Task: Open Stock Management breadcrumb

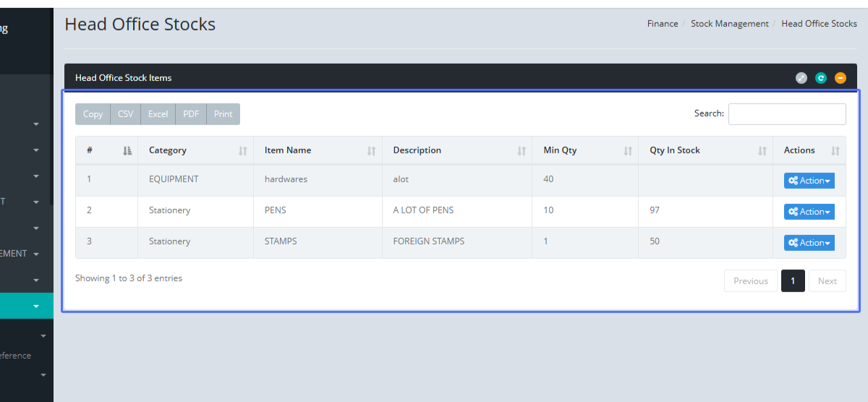Action: (x=729, y=24)
